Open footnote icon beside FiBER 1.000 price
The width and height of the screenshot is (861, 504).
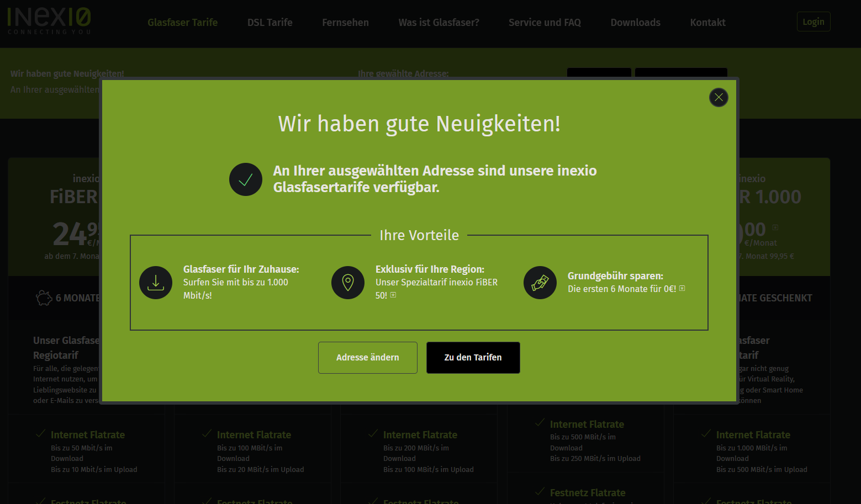coord(775,227)
